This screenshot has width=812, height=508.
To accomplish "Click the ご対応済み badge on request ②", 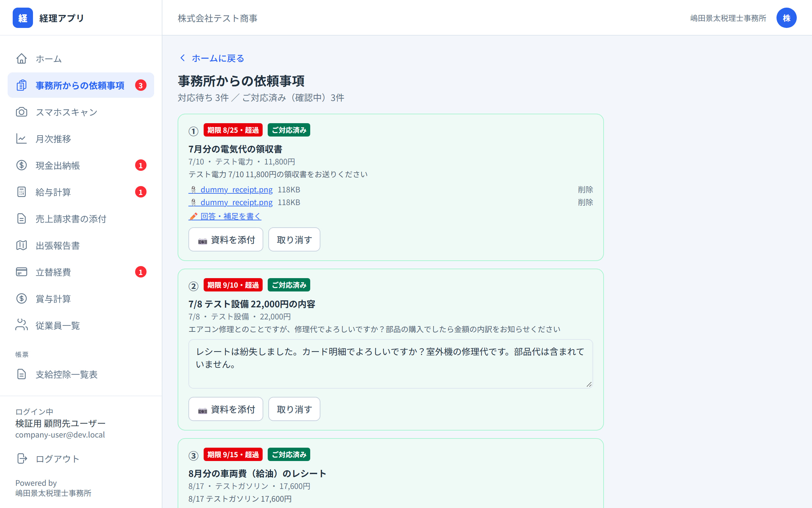I will pyautogui.click(x=289, y=285).
